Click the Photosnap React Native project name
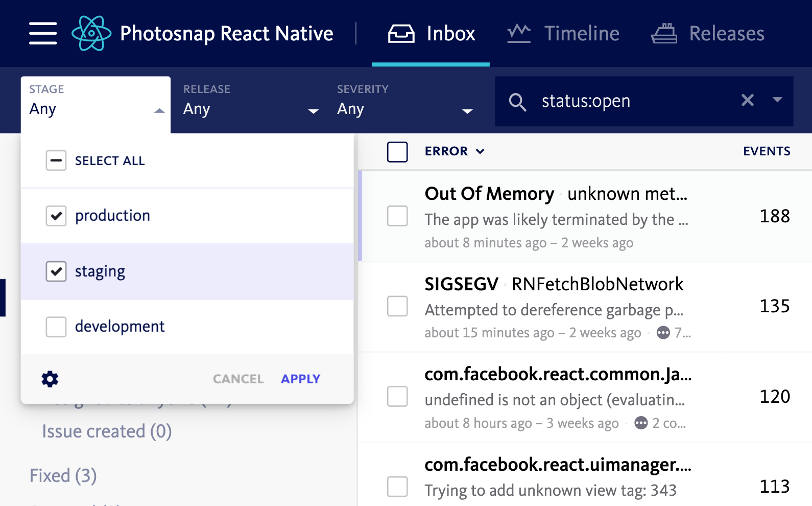The height and width of the screenshot is (506, 812). (227, 34)
